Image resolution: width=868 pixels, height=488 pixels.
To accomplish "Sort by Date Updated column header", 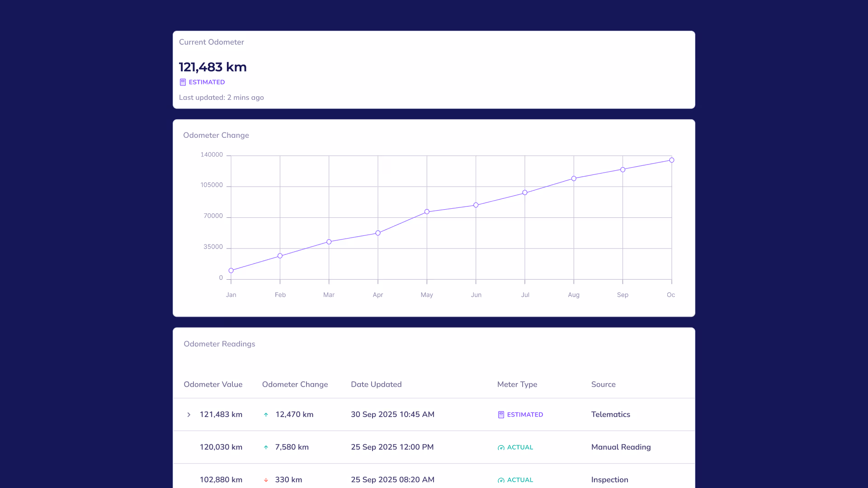I will (376, 385).
